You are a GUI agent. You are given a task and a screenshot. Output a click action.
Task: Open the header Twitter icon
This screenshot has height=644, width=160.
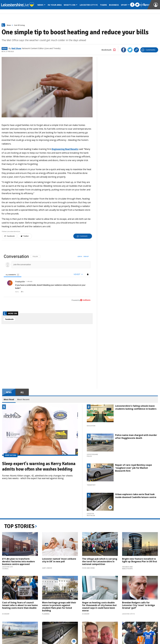(x=137, y=5)
